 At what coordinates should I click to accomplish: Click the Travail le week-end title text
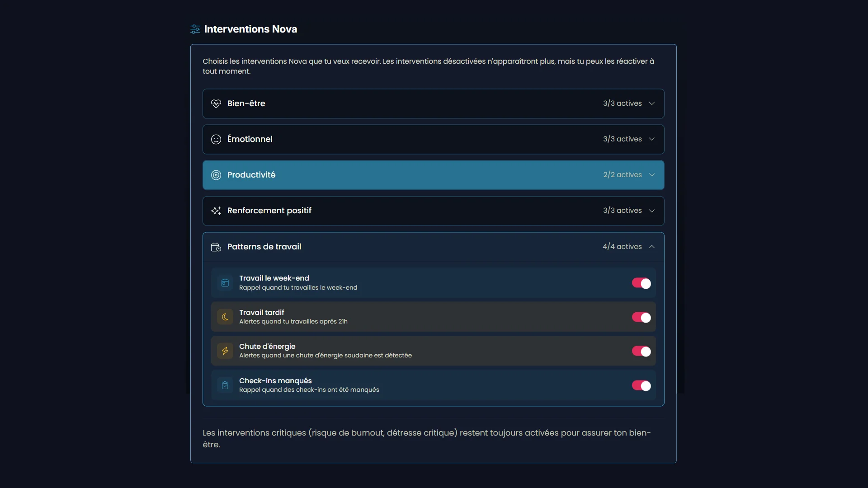(x=274, y=278)
